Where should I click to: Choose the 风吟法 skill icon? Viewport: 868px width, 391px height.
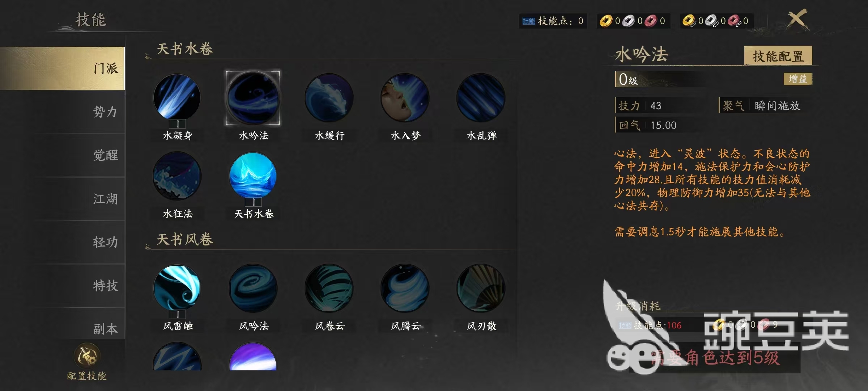pos(253,288)
